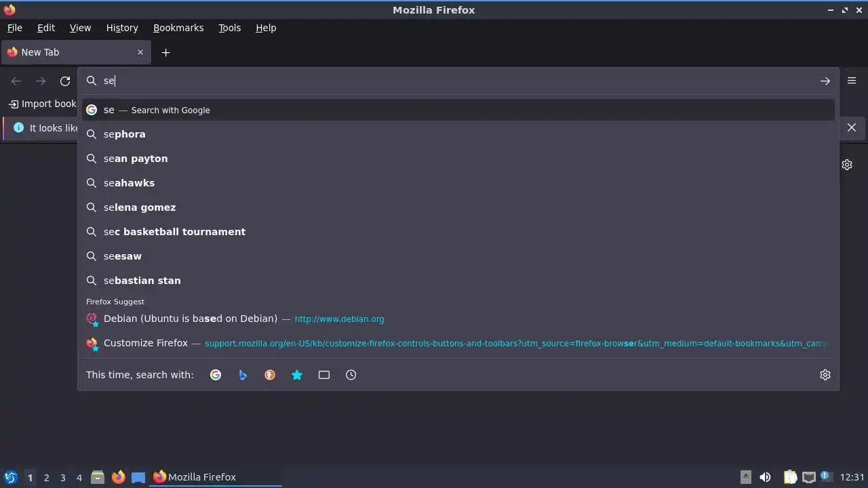Open the Edit menu

[x=46, y=28]
